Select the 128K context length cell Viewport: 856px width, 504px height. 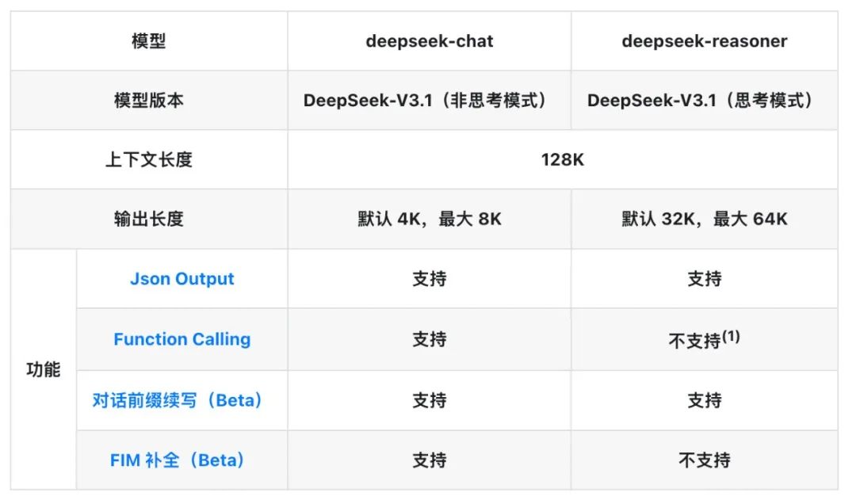coord(562,159)
